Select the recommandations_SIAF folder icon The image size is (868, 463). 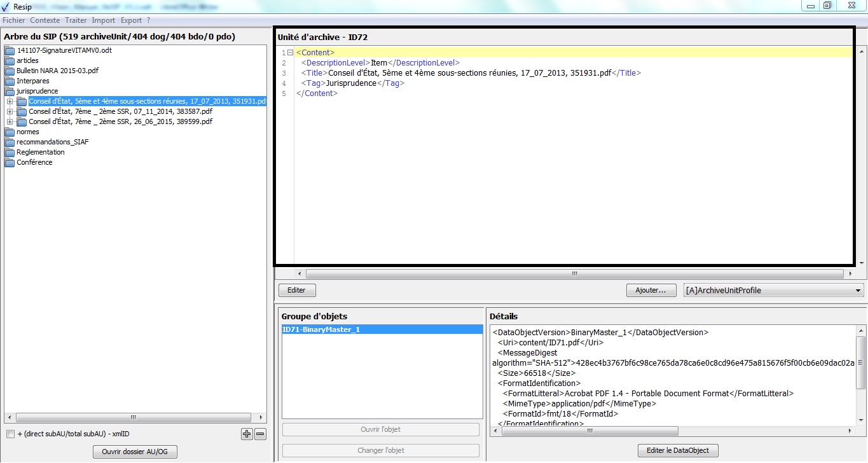pyautogui.click(x=10, y=142)
